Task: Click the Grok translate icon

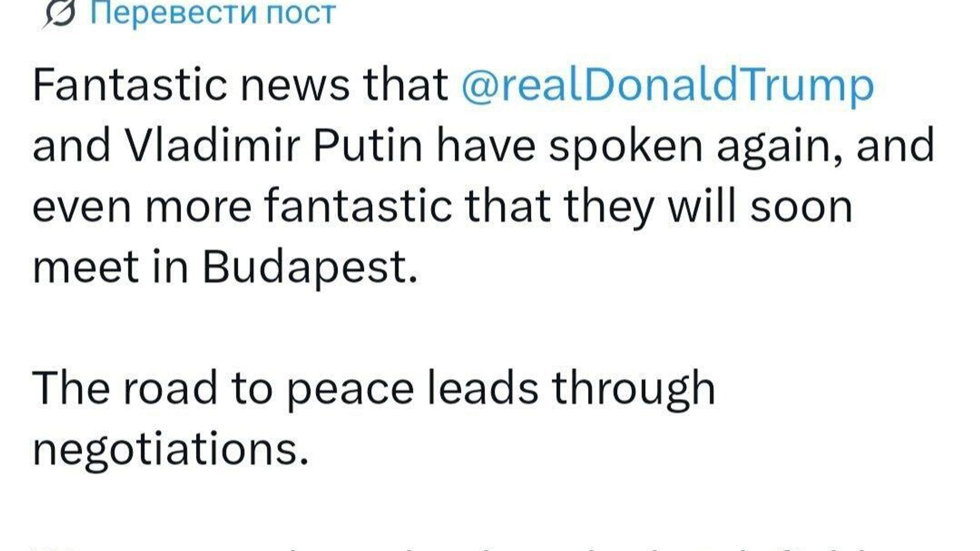Action: tap(58, 14)
